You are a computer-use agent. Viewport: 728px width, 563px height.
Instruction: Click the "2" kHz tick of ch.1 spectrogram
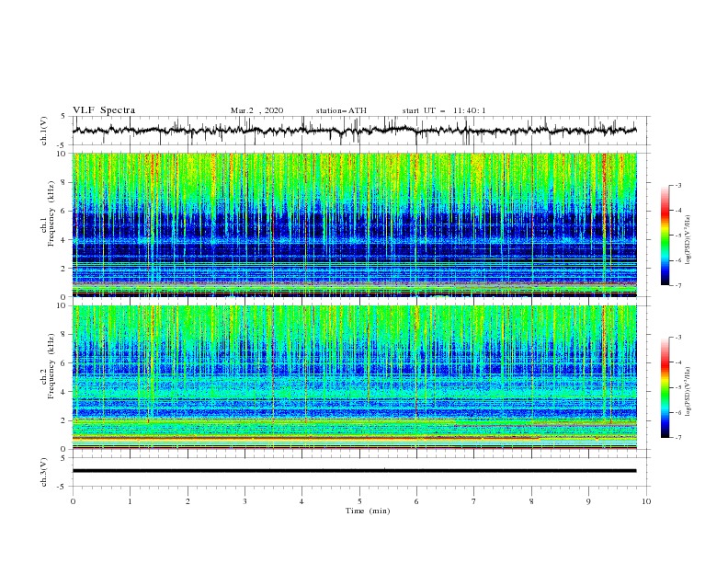[x=65, y=269]
